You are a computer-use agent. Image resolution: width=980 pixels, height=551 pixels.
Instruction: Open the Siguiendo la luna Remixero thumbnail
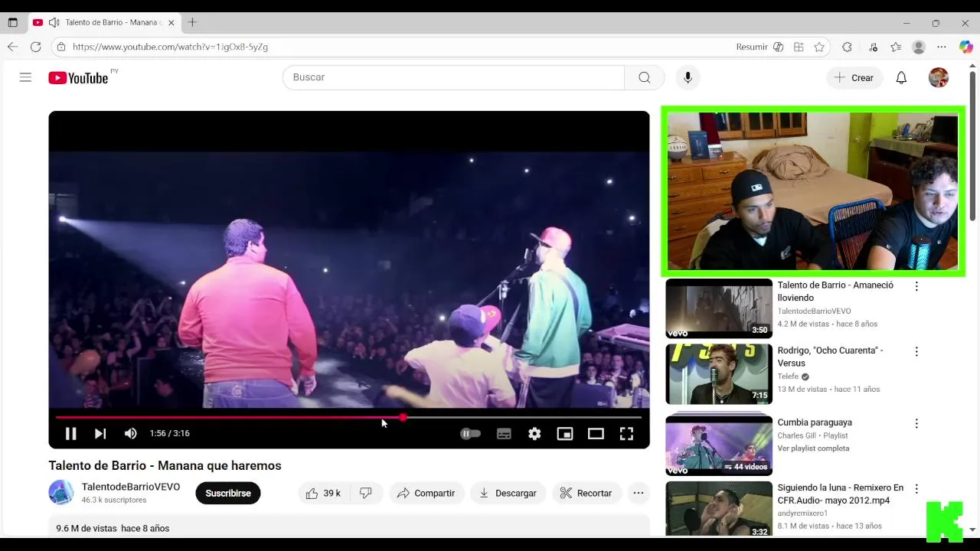719,509
